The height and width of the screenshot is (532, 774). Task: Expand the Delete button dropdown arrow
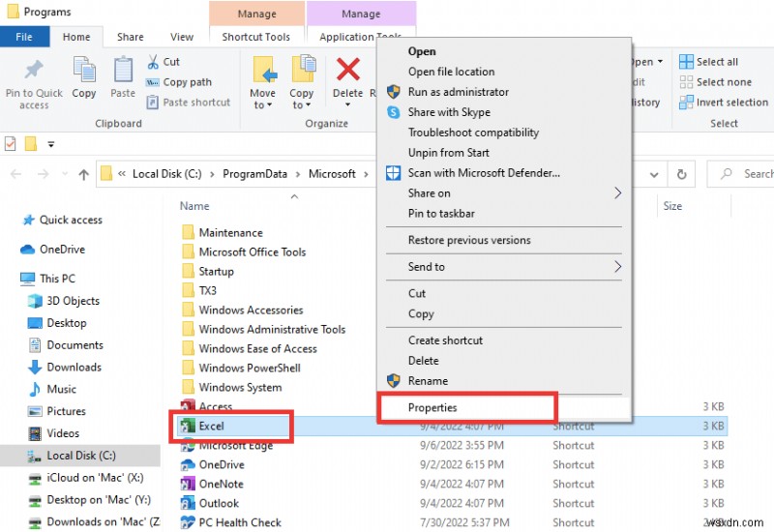(348, 104)
